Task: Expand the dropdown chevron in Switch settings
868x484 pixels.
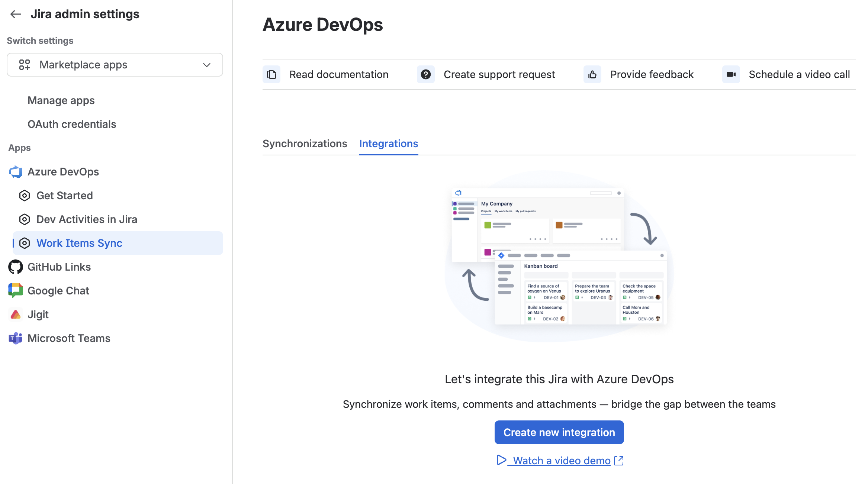Action: (207, 65)
